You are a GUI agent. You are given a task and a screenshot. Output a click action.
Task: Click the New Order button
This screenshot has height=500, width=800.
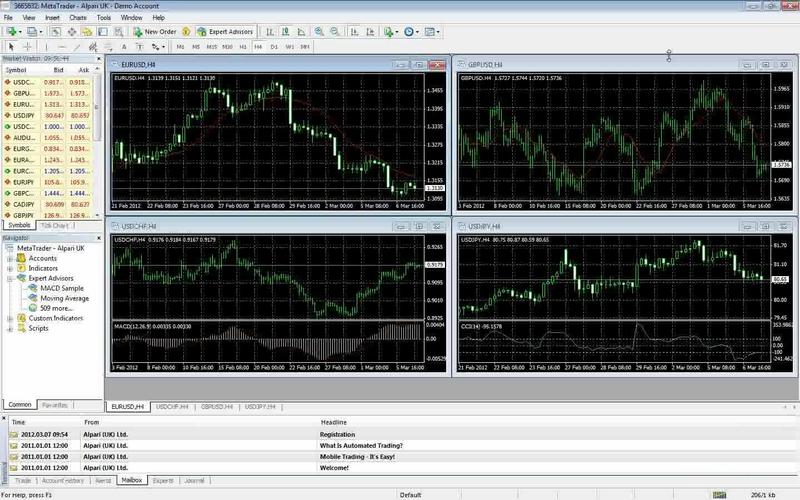coord(155,32)
